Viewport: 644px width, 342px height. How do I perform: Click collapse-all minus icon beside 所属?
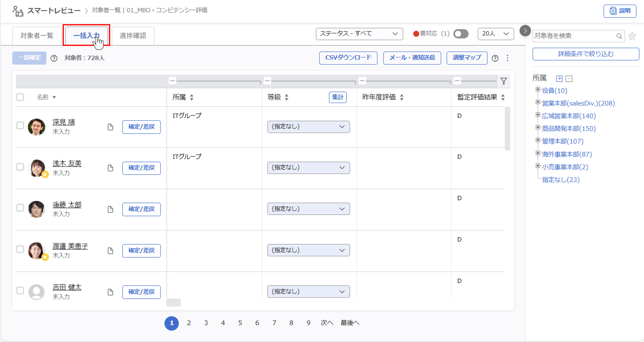[569, 79]
